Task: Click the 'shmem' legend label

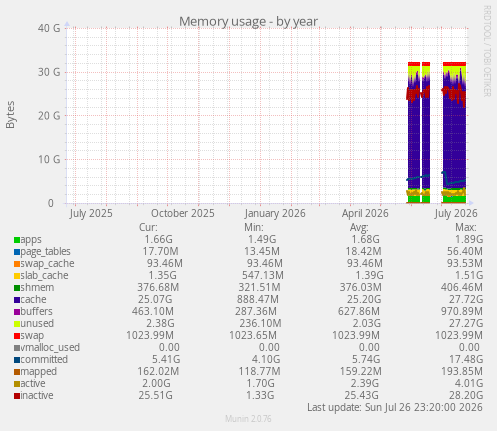Action: (37, 288)
